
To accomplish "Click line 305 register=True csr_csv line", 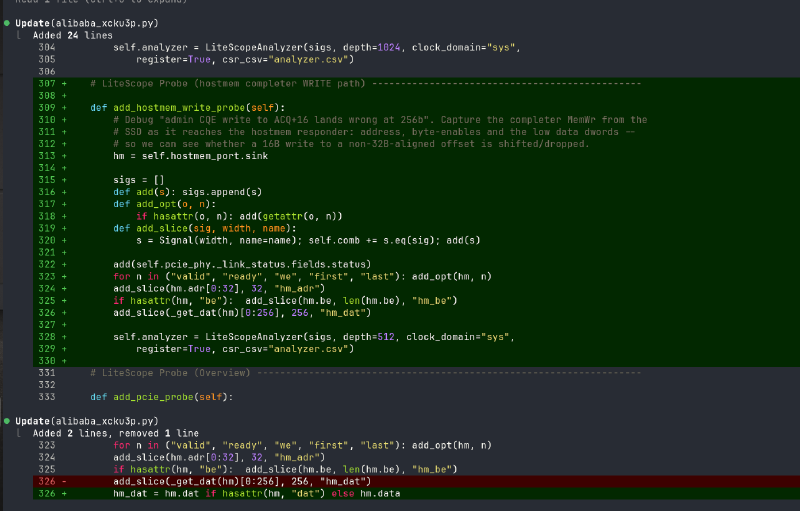I will [x=245, y=59].
